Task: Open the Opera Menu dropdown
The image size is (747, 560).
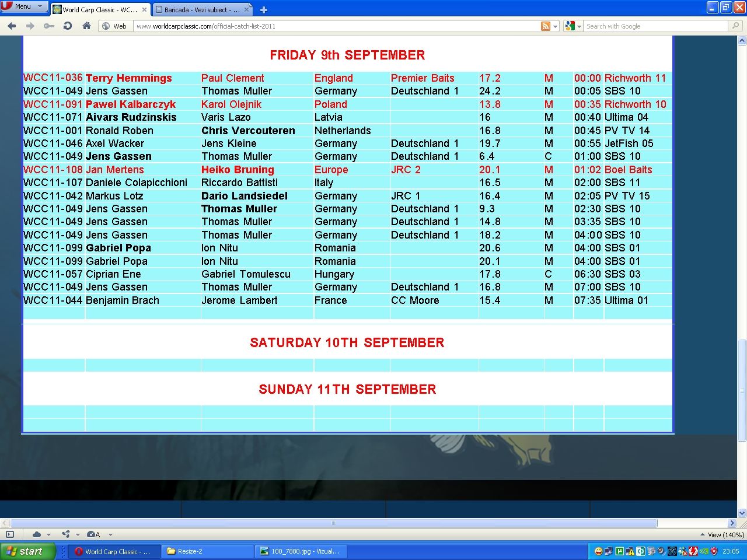Action: pyautogui.click(x=23, y=6)
